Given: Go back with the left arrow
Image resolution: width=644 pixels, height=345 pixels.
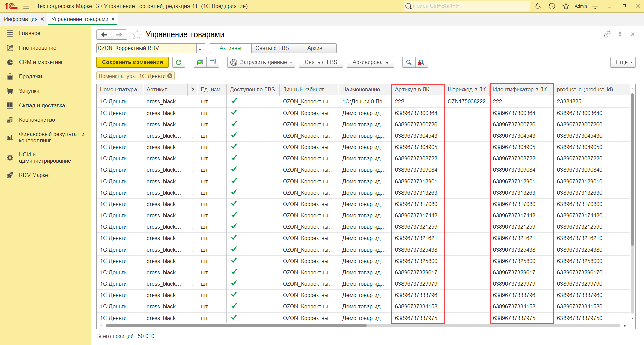Looking at the screenshot, I should [104, 34].
